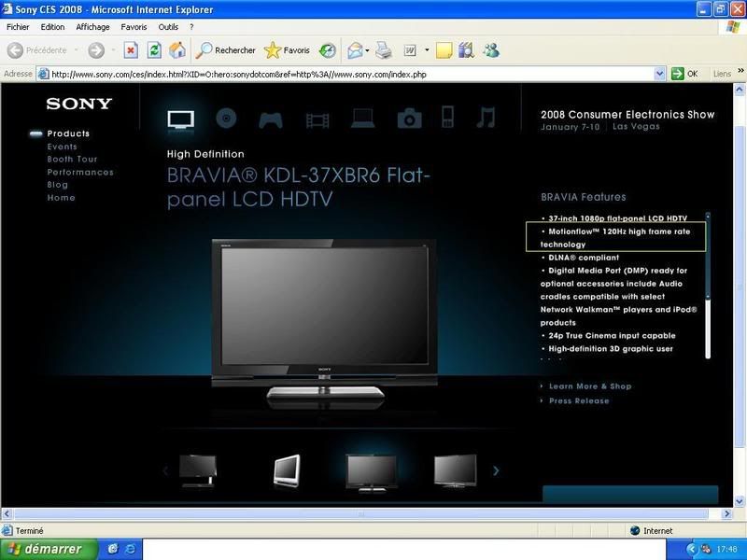Select the white-framed TV thumbnail
Viewport: 747px width, 560px height.
(287, 470)
